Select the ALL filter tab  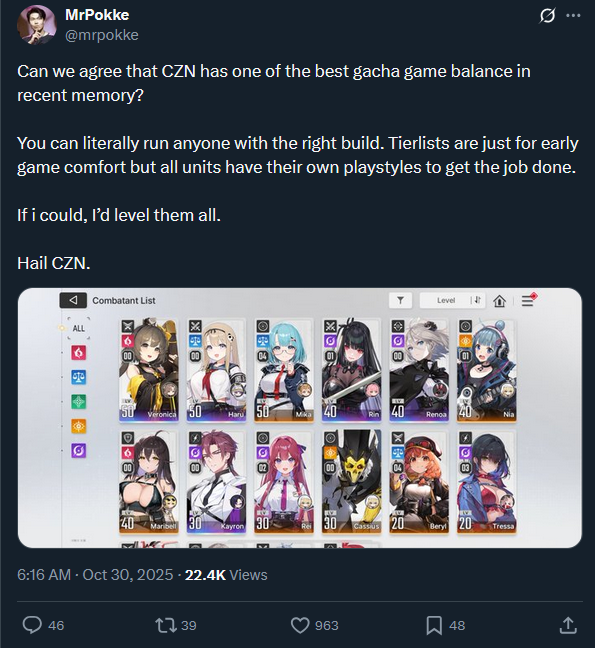[79, 329]
